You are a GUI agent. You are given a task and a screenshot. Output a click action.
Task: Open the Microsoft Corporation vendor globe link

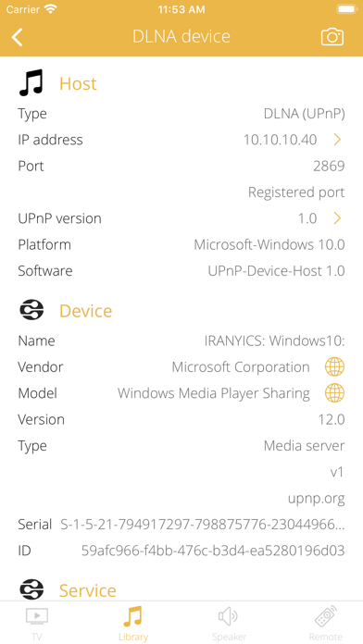(x=334, y=366)
